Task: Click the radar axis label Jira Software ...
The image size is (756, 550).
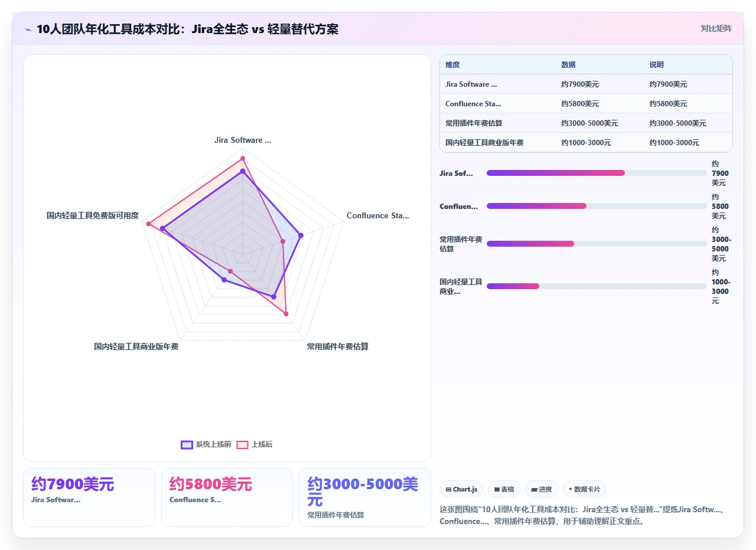Action: click(x=243, y=140)
